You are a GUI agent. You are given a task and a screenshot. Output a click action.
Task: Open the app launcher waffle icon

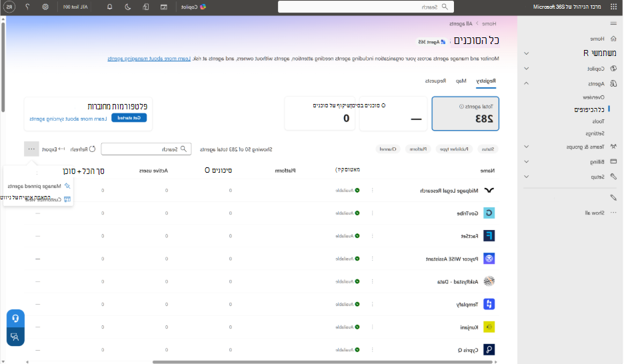click(x=613, y=7)
